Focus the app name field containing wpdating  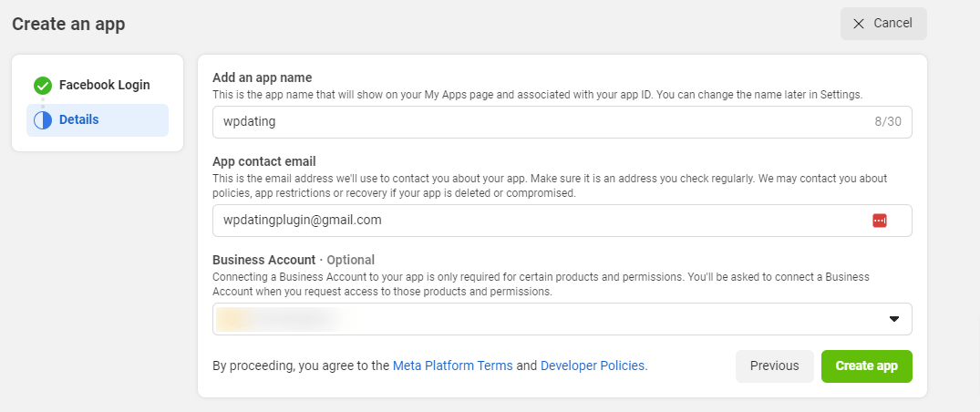[562, 122]
